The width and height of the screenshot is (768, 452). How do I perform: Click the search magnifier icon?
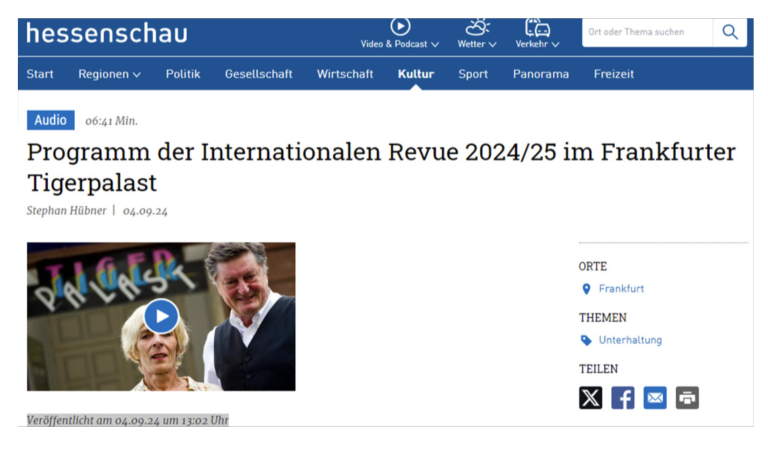coord(730,32)
